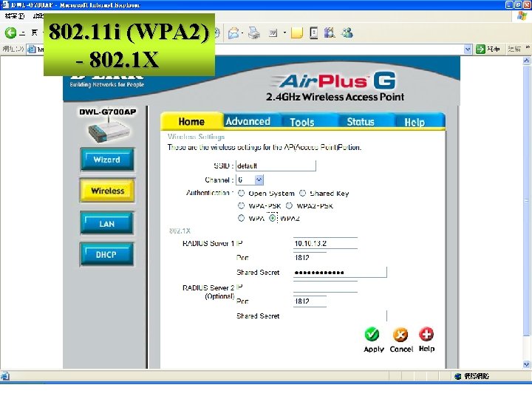Screen dimensions: 532x399
Task: Click the Windows flag logo in IE
Action: coord(522,16)
